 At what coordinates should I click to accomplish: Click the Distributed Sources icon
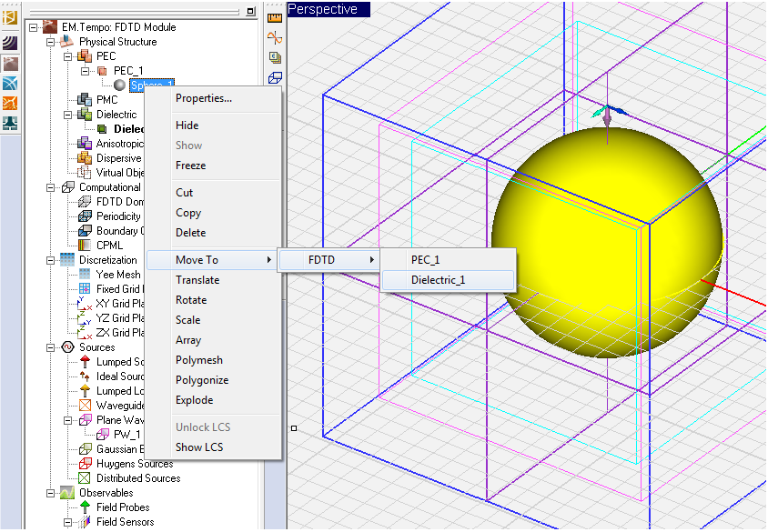pos(86,478)
